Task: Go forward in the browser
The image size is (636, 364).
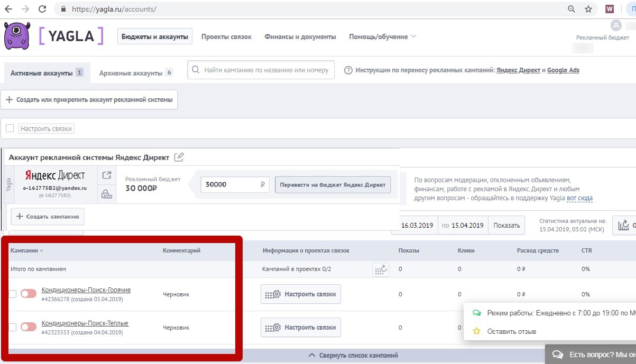Action: click(25, 9)
